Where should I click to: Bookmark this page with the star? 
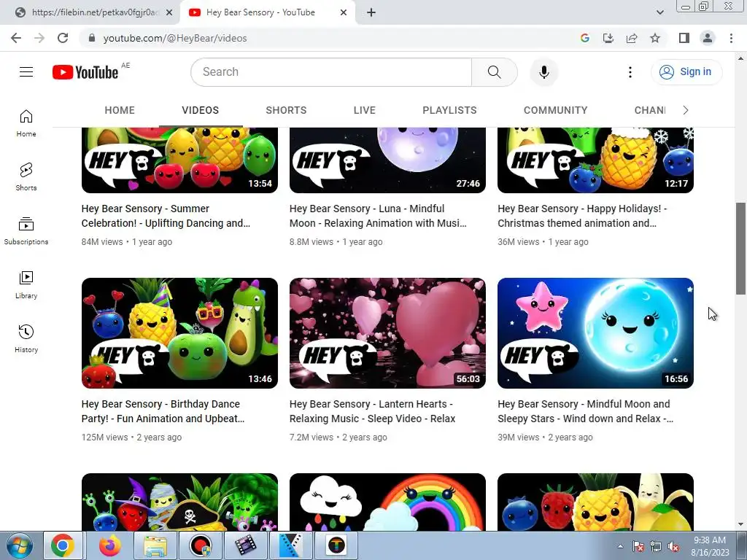[655, 38]
